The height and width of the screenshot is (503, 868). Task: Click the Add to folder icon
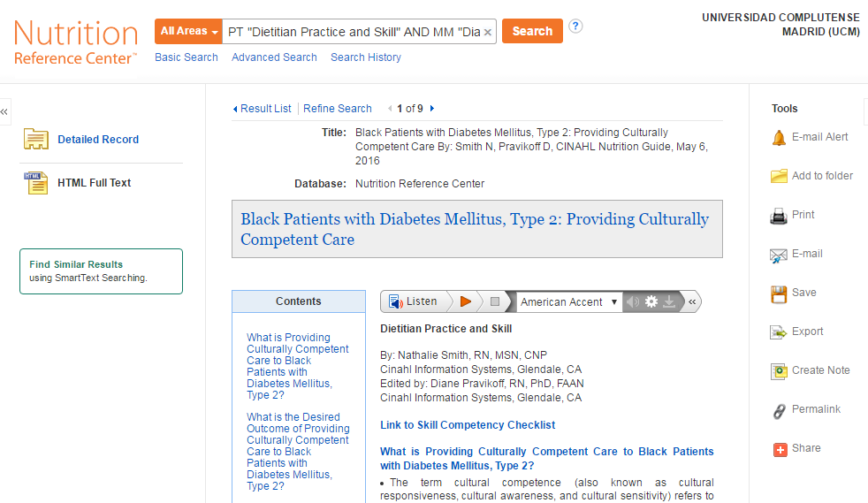779,176
